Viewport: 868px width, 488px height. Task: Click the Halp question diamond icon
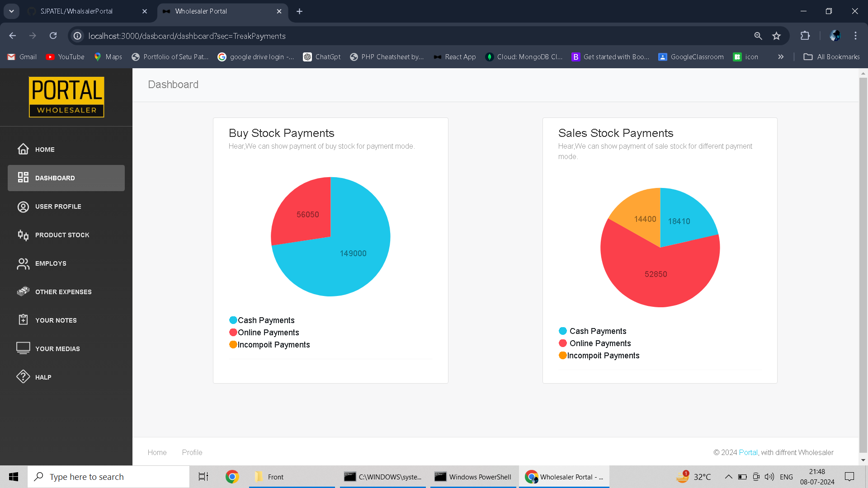click(23, 377)
